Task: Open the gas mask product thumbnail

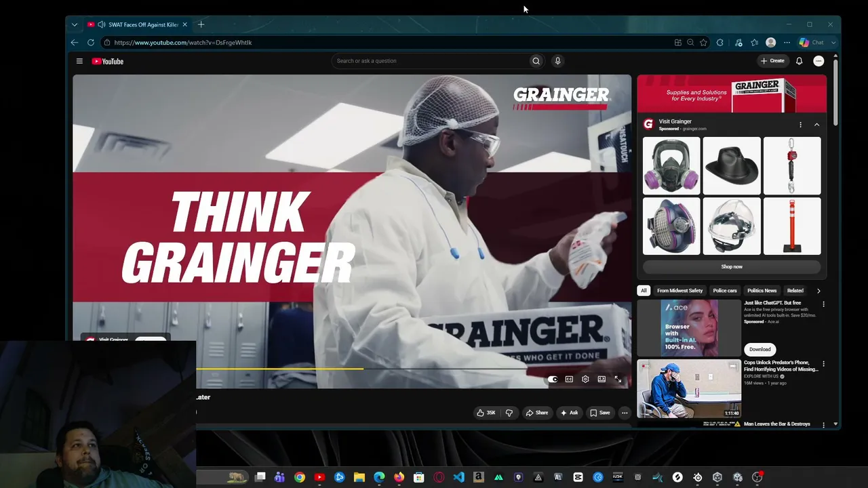Action: 671,166
